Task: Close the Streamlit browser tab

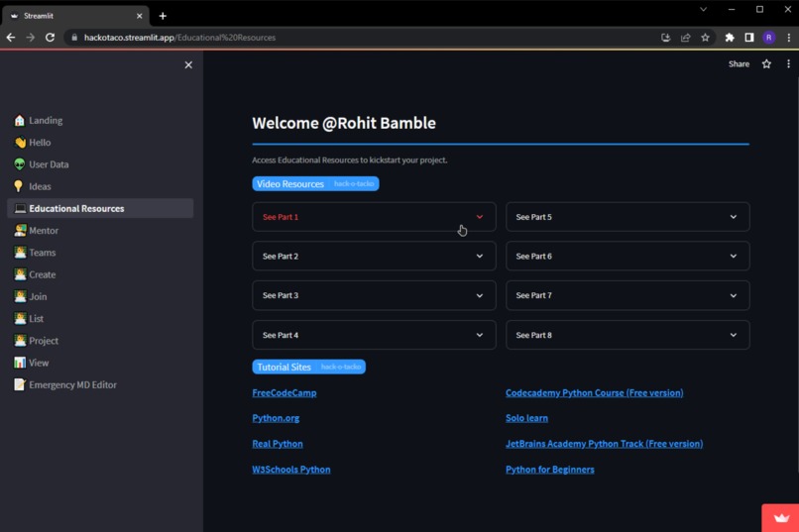Action: pos(139,16)
